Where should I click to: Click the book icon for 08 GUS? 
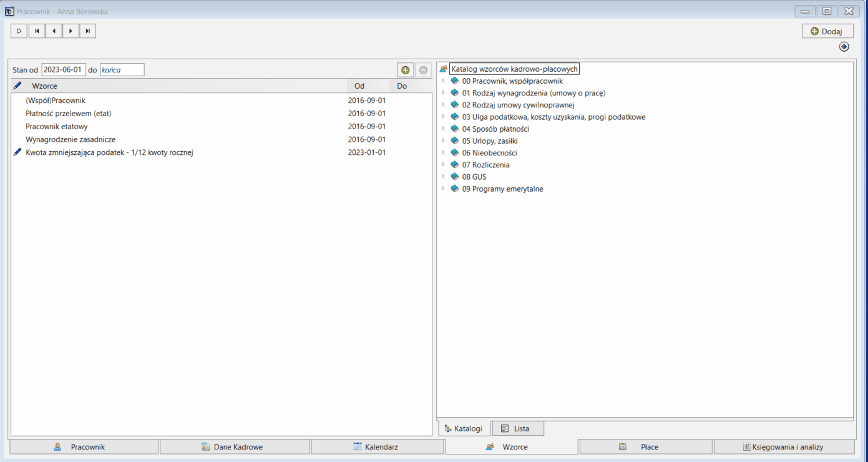(x=454, y=177)
